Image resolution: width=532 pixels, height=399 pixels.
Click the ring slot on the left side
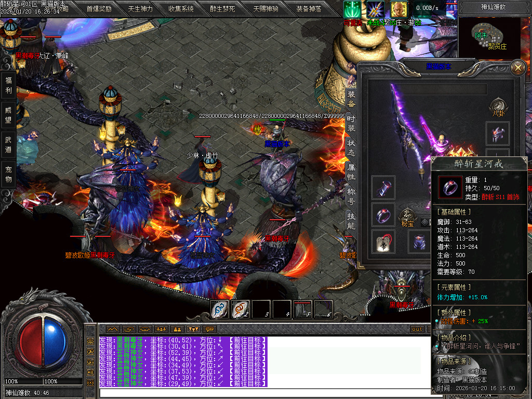(x=383, y=214)
